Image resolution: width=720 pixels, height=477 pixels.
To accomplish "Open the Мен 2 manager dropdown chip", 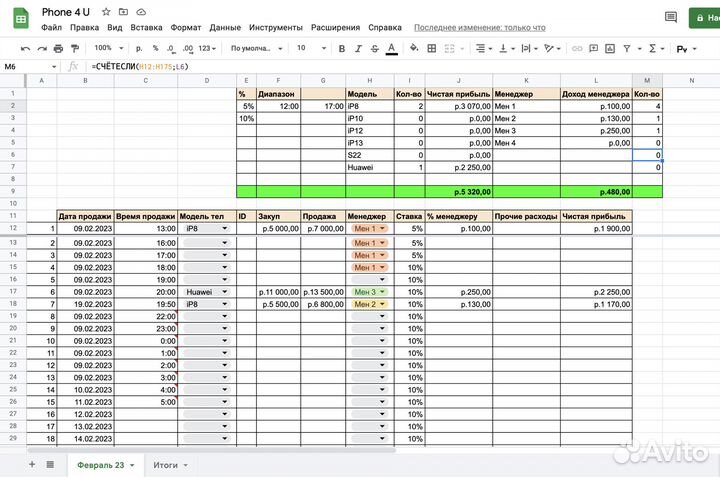I will click(x=370, y=304).
